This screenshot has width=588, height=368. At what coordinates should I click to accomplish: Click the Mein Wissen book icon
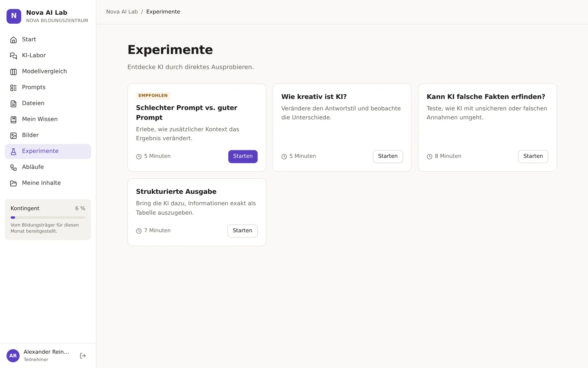tap(13, 119)
